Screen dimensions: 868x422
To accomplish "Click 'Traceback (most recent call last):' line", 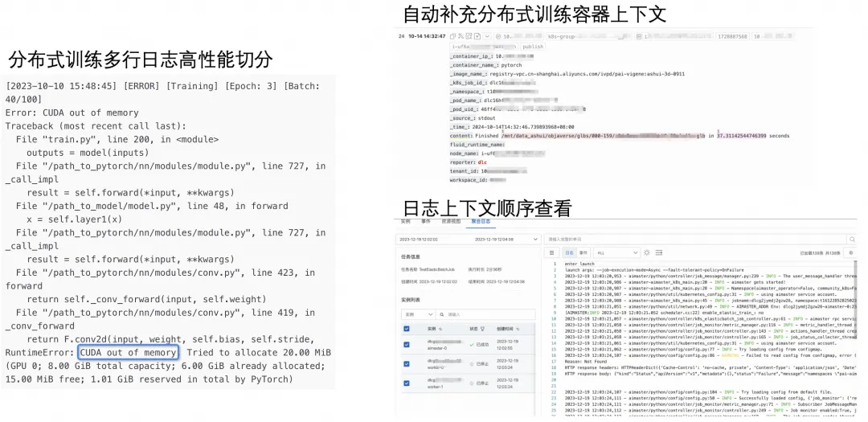I will click(96, 125).
